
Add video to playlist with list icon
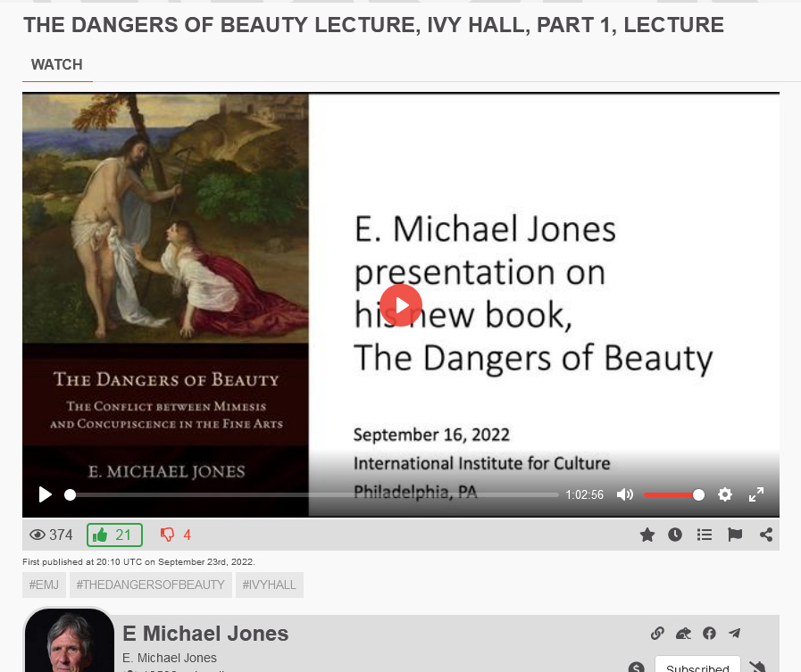pyautogui.click(x=705, y=535)
